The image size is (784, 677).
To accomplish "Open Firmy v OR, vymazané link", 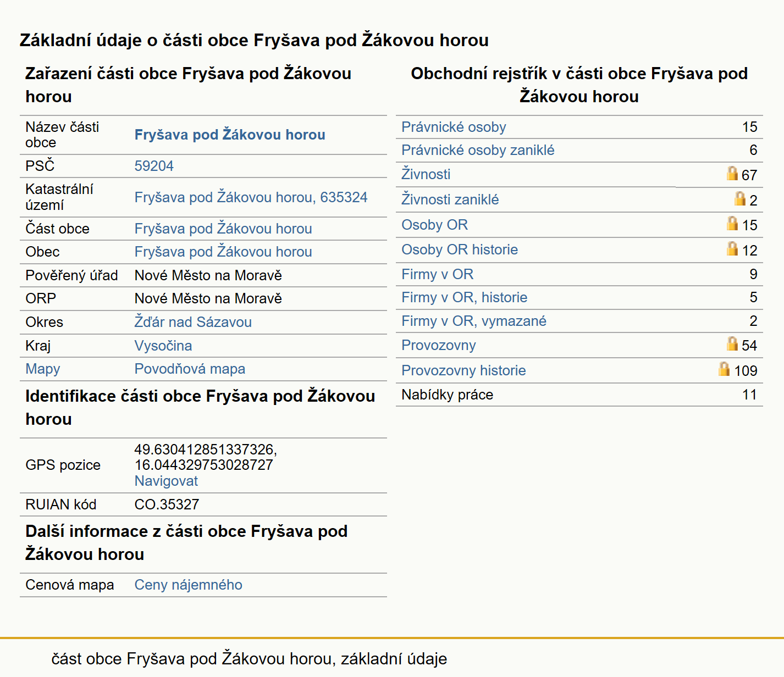I will (474, 321).
